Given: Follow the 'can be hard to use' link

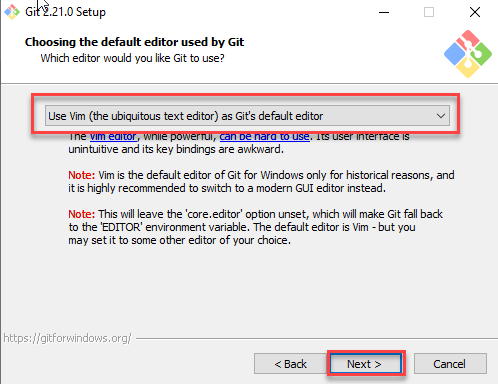Looking at the screenshot, I should (x=264, y=137).
